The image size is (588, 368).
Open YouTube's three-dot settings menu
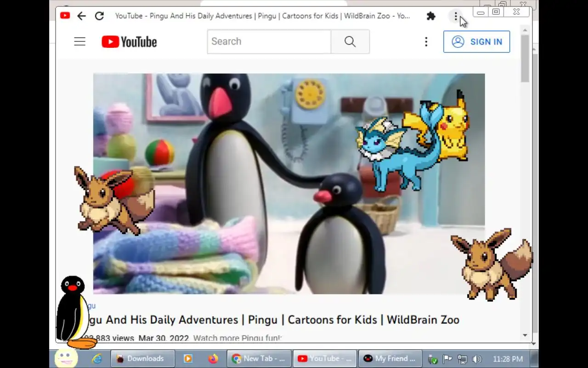click(x=426, y=42)
